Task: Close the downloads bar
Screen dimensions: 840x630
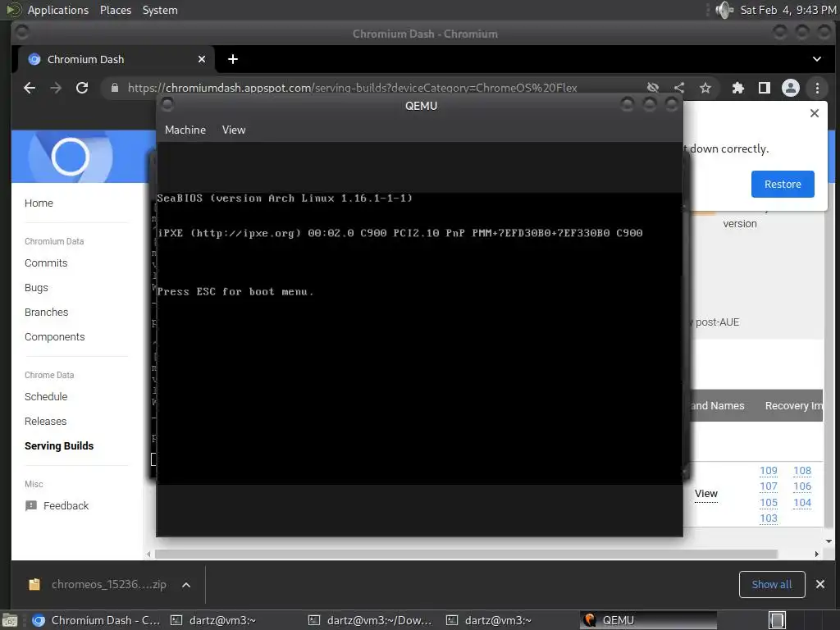Action: (819, 584)
